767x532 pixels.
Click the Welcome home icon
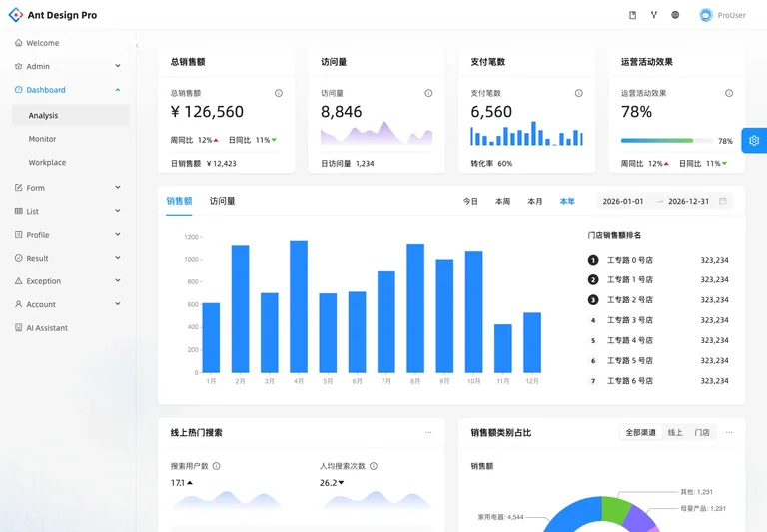19,43
